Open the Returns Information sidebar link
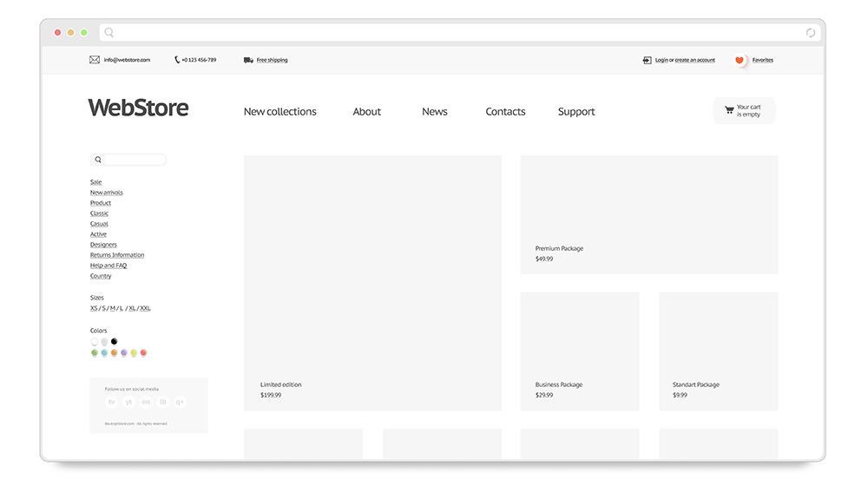The image size is (868, 486). [117, 255]
